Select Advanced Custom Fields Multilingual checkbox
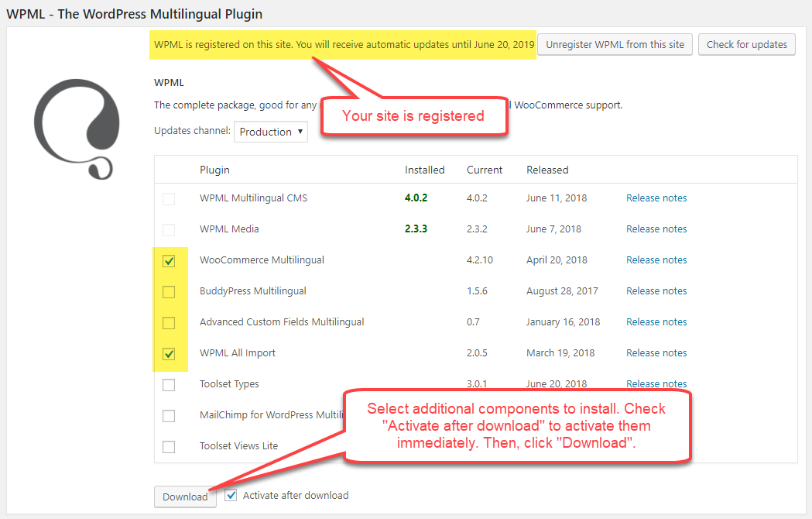 pos(169,323)
